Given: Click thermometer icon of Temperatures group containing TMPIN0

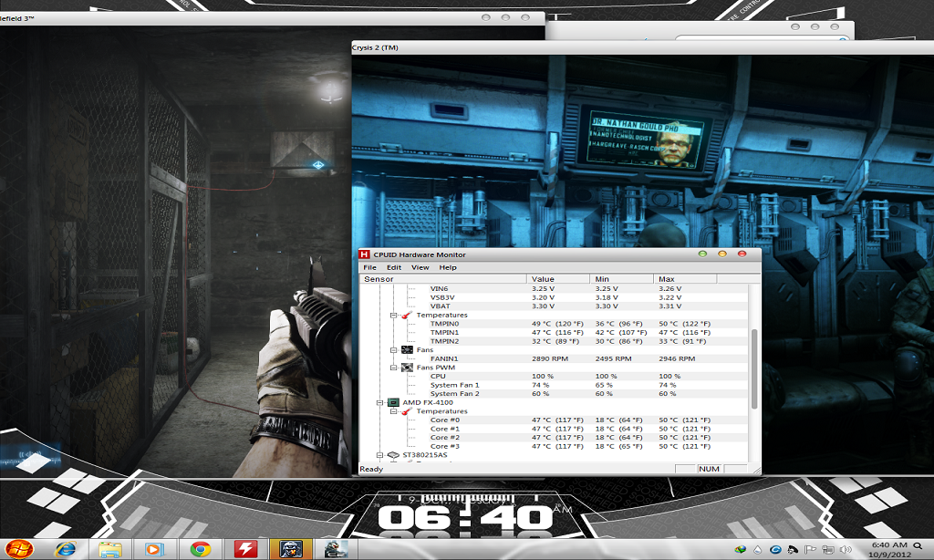Looking at the screenshot, I should pos(408,316).
